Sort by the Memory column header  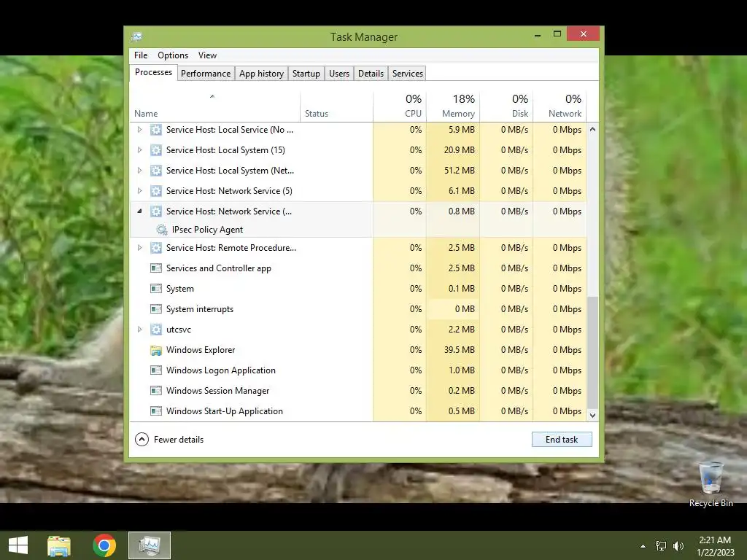pos(453,106)
